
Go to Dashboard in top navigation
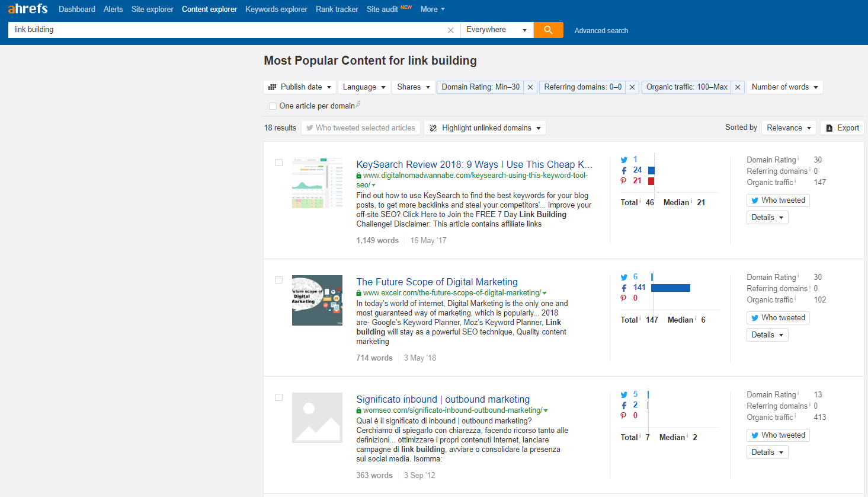pos(77,9)
